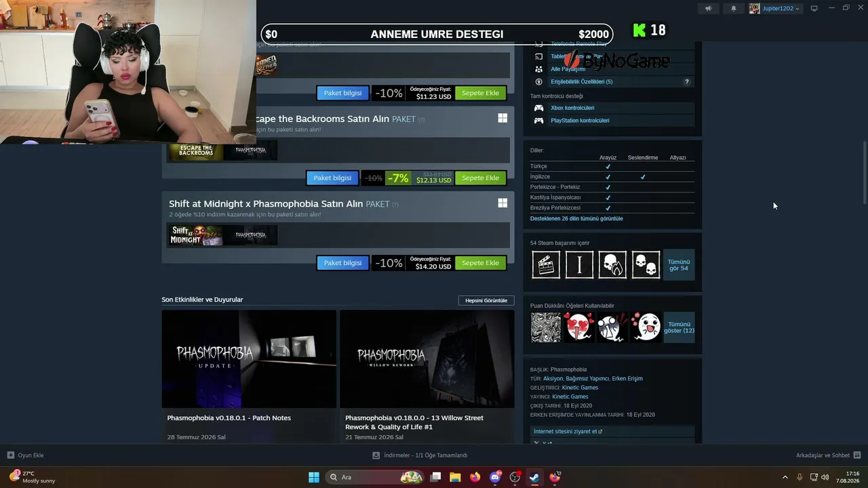868x488 pixels.
Task: Open the patterned points shop item
Action: (x=546, y=327)
